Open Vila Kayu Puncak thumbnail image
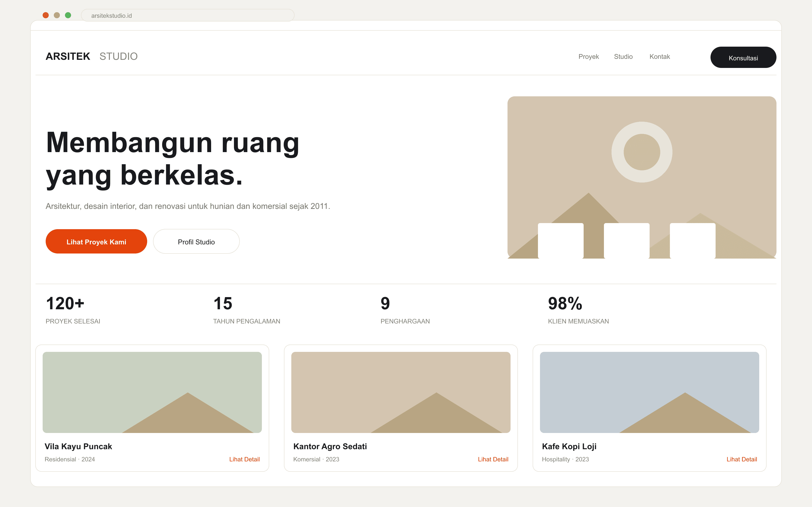The height and width of the screenshot is (507, 812). (152, 392)
